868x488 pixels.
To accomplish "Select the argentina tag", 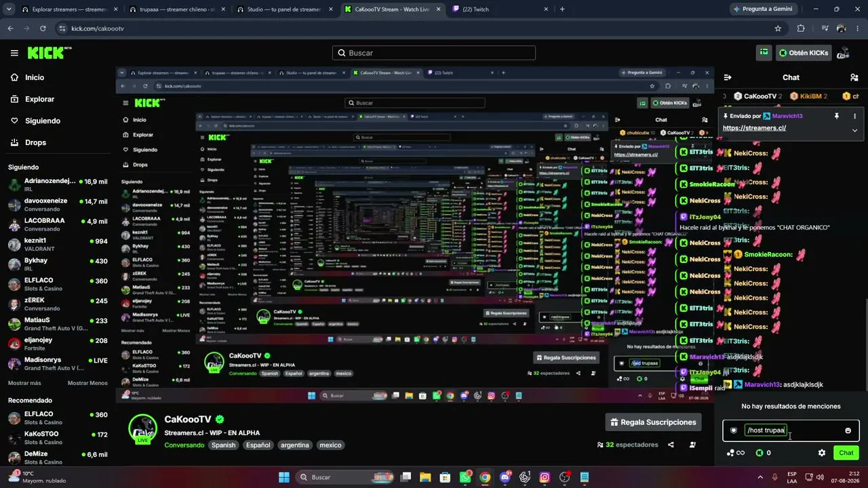I will pyautogui.click(x=295, y=445).
